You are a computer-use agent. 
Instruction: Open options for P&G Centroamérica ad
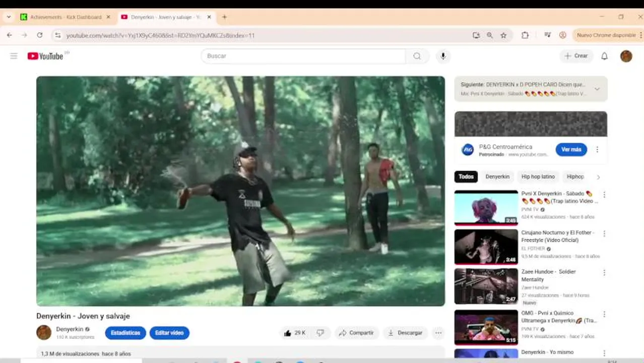(597, 150)
